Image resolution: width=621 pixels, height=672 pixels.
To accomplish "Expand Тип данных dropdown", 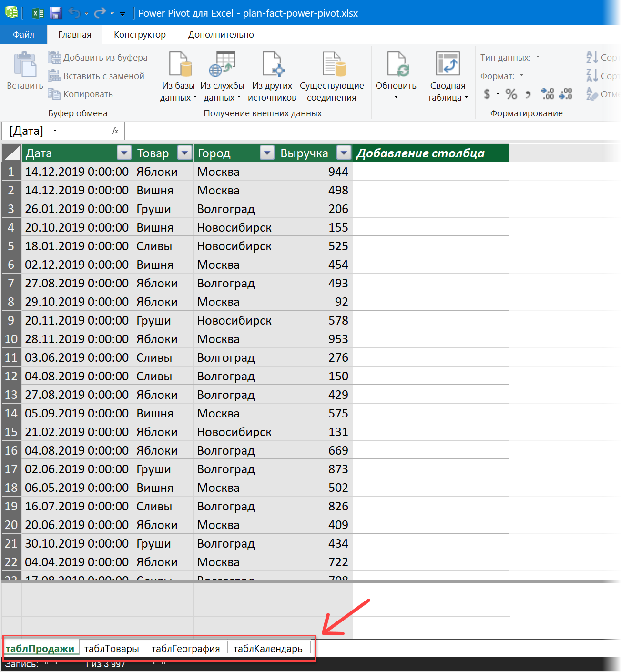I will (538, 57).
